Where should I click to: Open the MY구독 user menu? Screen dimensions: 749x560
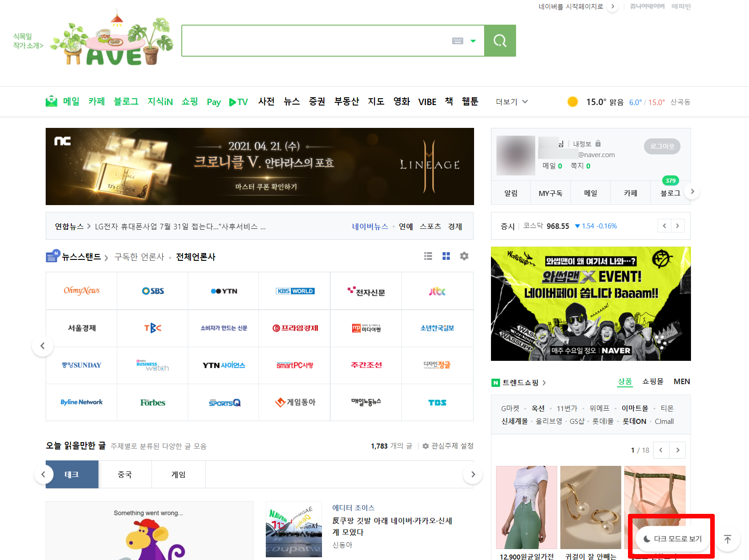(x=551, y=193)
